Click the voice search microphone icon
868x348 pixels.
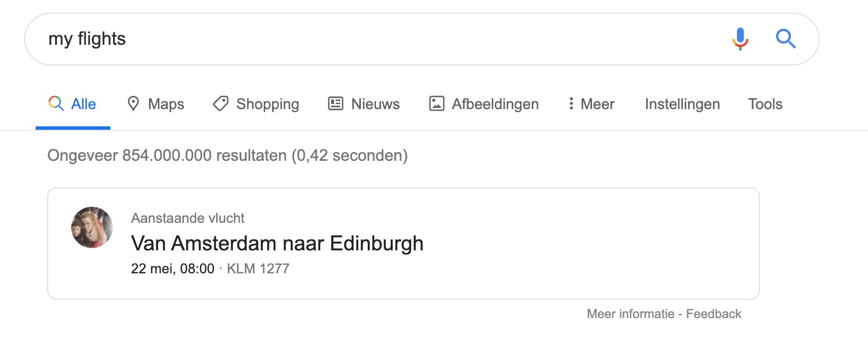(x=740, y=39)
